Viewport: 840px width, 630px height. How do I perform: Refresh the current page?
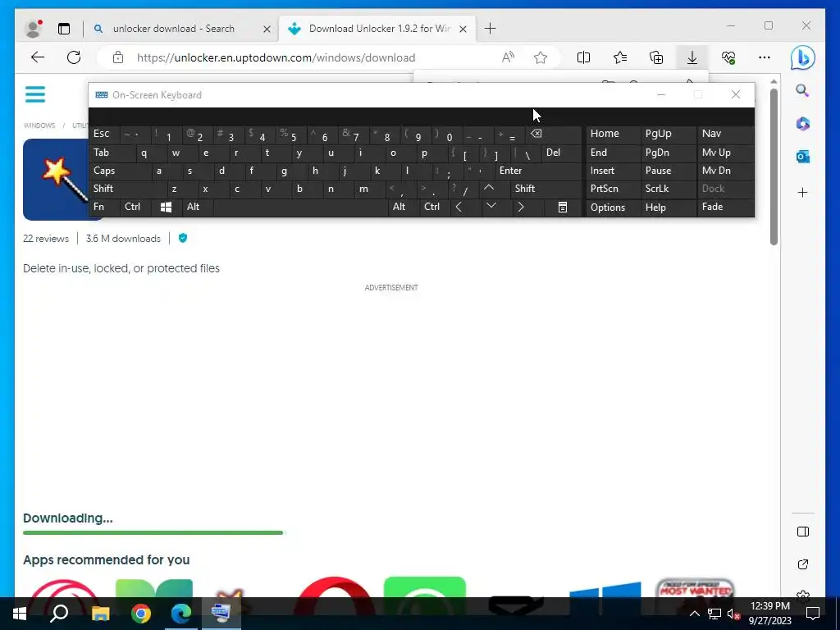[74, 57]
